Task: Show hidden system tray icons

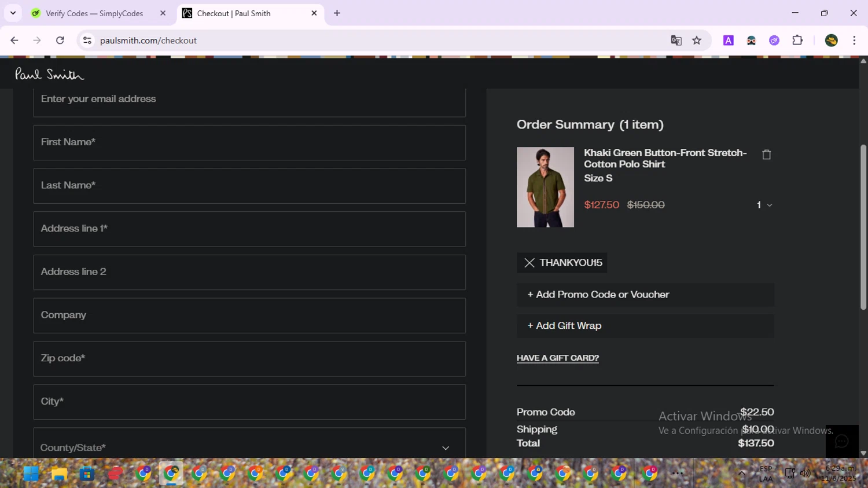Action: coord(741,474)
